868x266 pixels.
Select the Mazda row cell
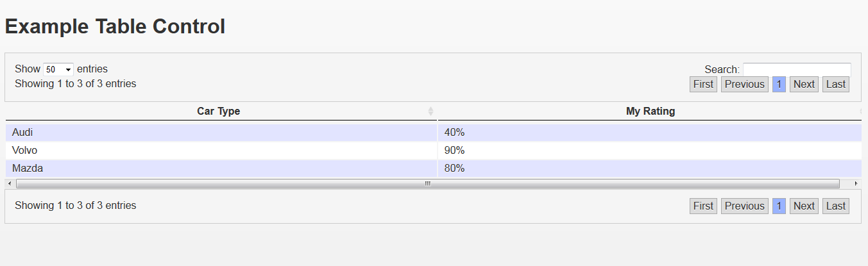[x=28, y=169]
